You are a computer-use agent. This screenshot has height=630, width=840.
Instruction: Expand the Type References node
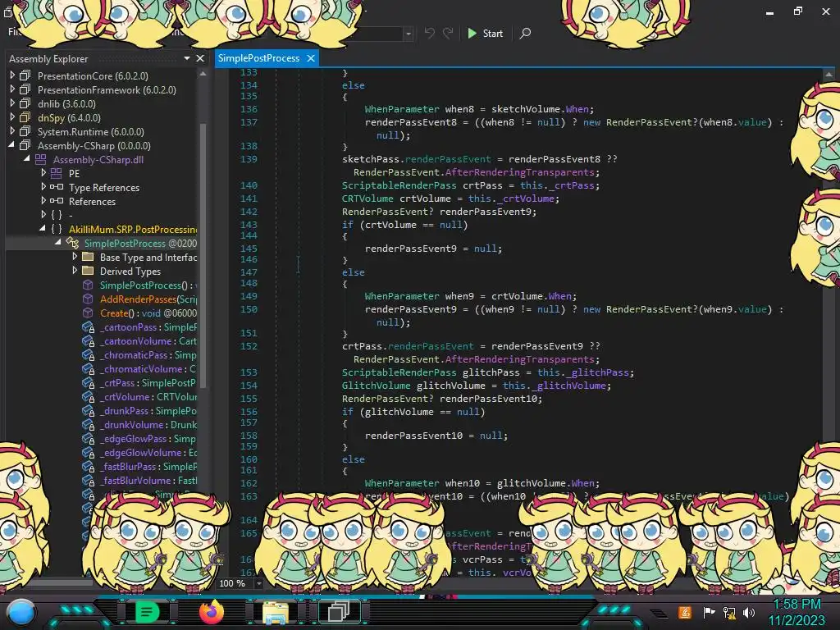(43, 187)
